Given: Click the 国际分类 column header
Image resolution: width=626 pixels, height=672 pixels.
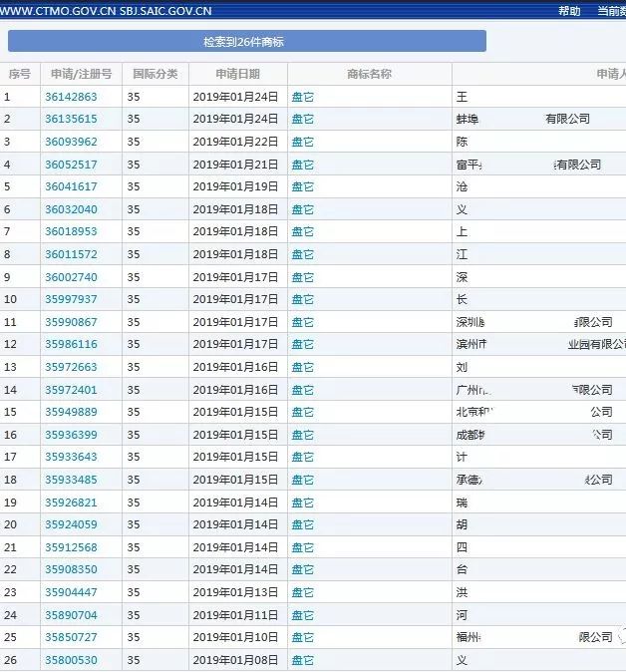Looking at the screenshot, I should pyautogui.click(x=156, y=74).
